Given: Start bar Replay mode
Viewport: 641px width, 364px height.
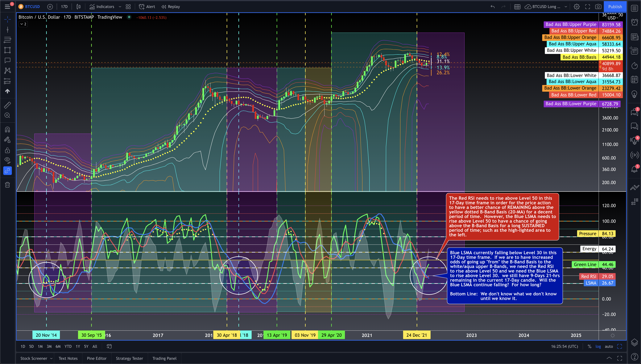Looking at the screenshot, I should click(x=171, y=7).
